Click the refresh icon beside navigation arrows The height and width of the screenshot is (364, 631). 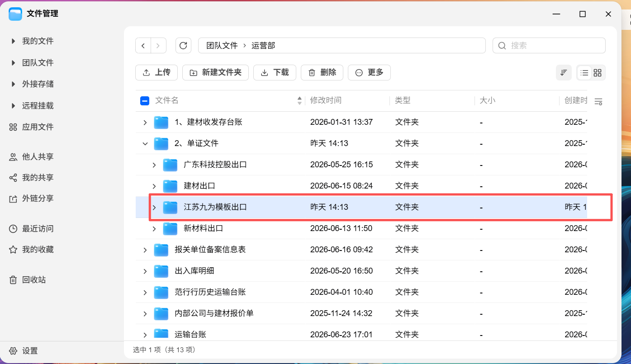click(x=183, y=46)
